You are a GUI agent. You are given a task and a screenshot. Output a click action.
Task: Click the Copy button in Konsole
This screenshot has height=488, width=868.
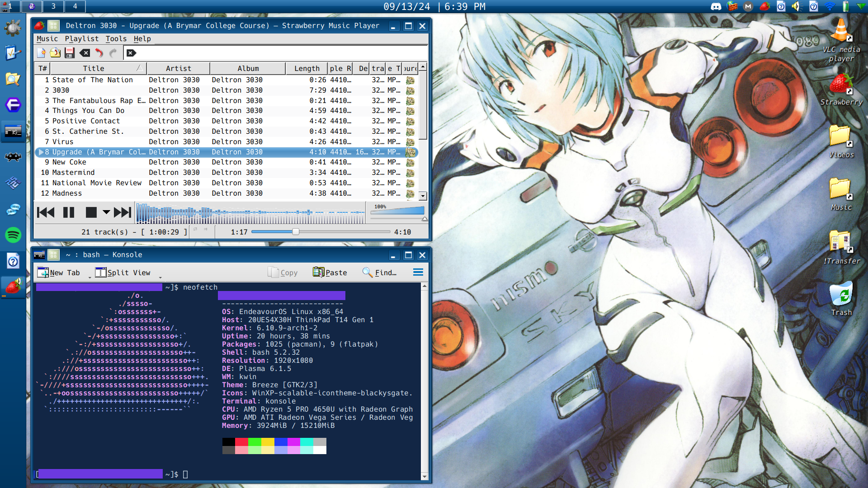pyautogui.click(x=283, y=272)
